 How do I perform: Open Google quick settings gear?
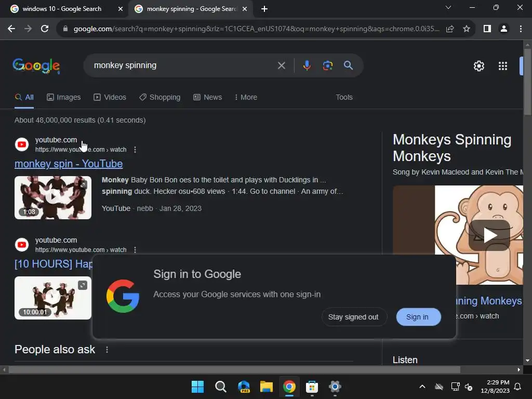478,66
